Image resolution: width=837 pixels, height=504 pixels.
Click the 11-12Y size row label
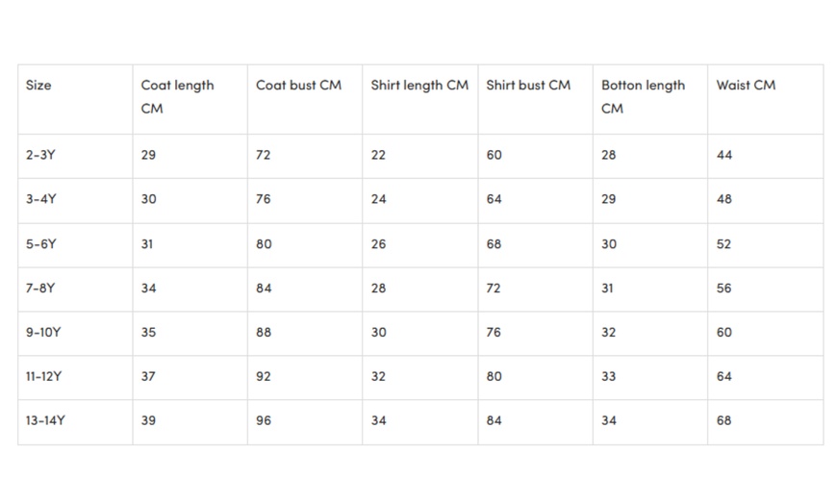tap(43, 377)
